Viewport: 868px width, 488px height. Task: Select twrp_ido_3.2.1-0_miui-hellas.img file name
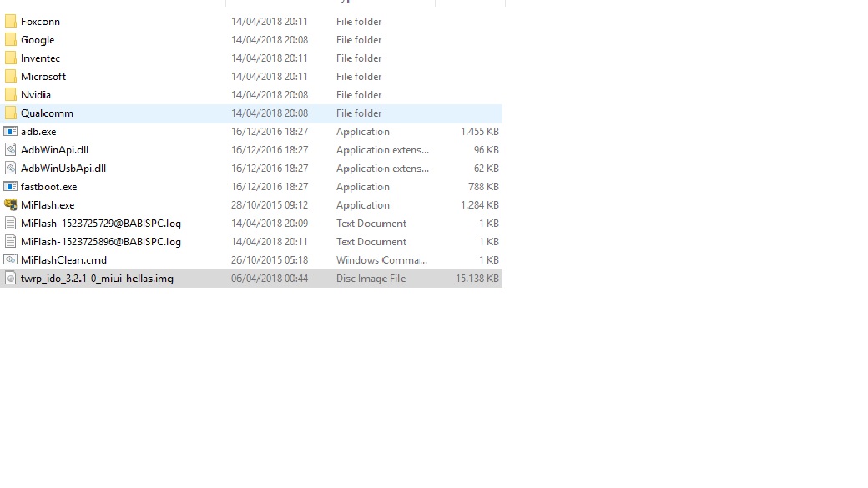pos(97,279)
